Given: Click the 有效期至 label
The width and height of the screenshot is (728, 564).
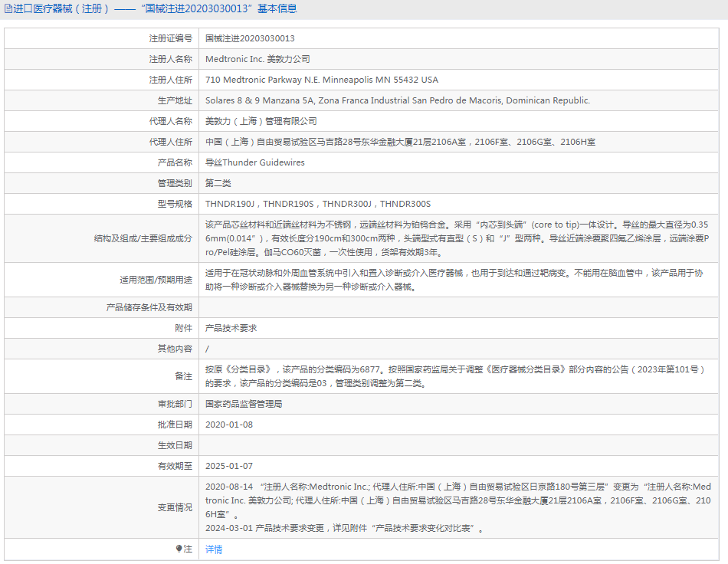Looking at the screenshot, I should [x=175, y=466].
